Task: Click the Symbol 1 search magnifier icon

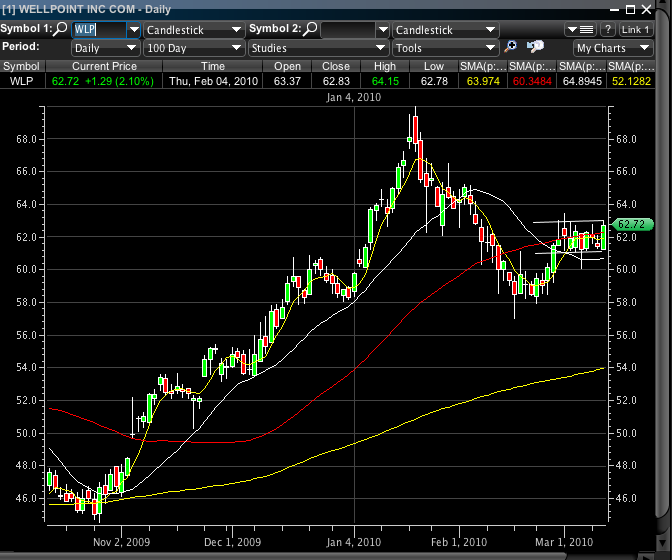Action: (62, 30)
